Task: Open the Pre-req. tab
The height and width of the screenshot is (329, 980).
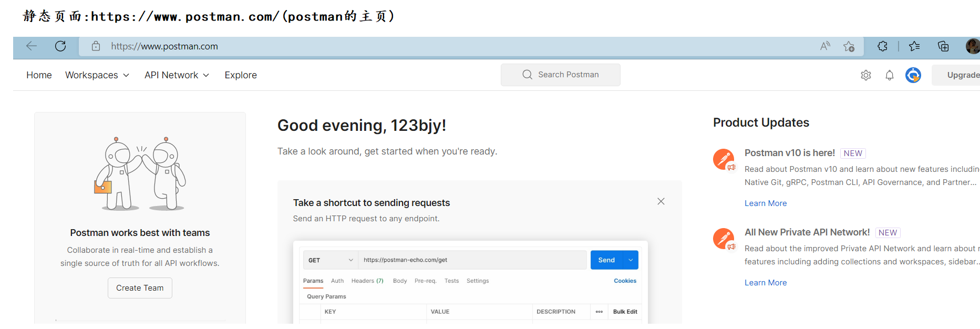Action: click(x=425, y=281)
